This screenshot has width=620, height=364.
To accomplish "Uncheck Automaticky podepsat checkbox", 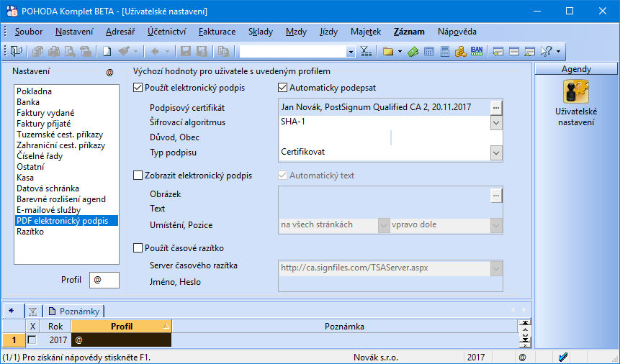I will pyautogui.click(x=282, y=88).
